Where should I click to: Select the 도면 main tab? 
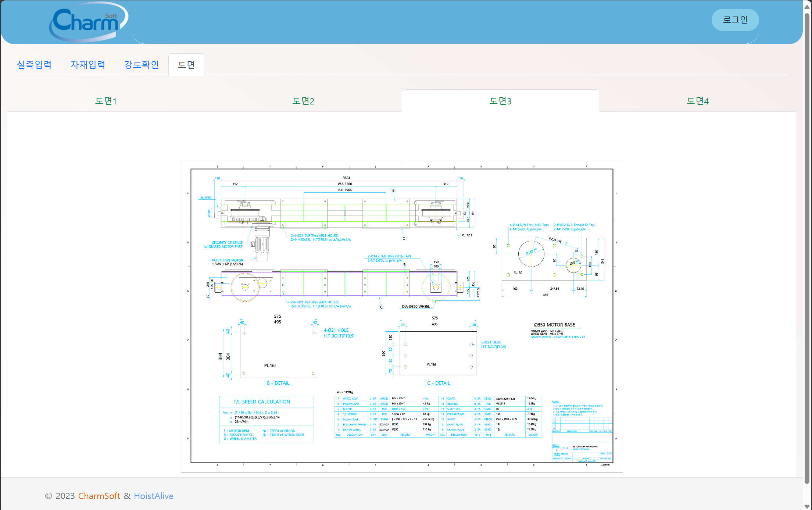pyautogui.click(x=186, y=65)
